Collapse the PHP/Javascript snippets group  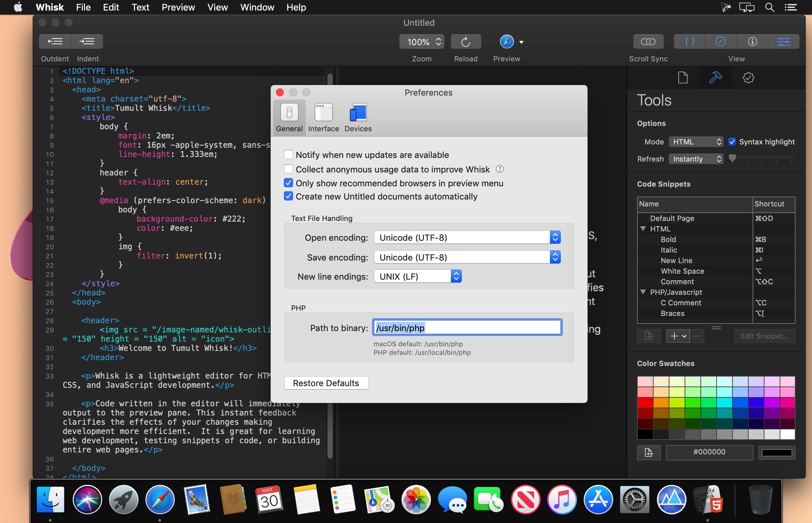tap(643, 292)
